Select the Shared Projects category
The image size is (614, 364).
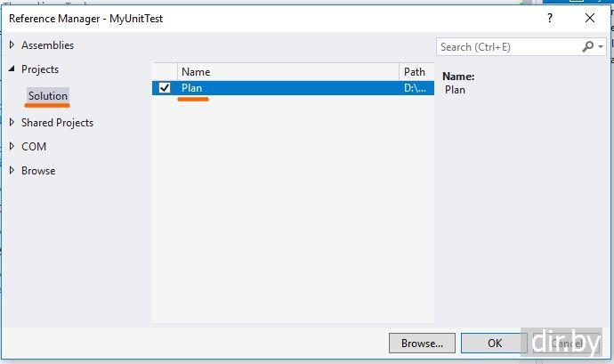(x=57, y=123)
